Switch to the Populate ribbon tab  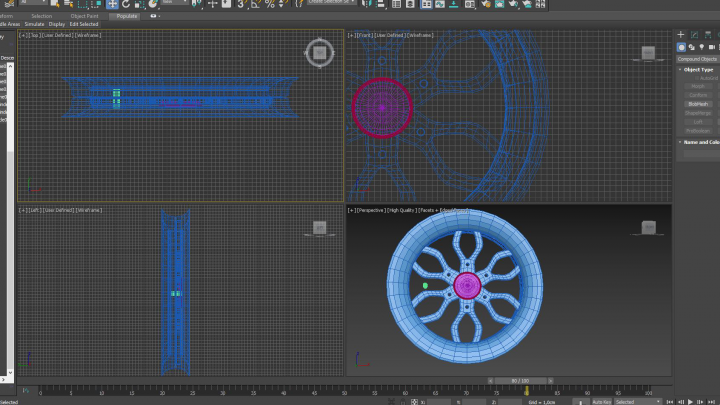(x=127, y=16)
